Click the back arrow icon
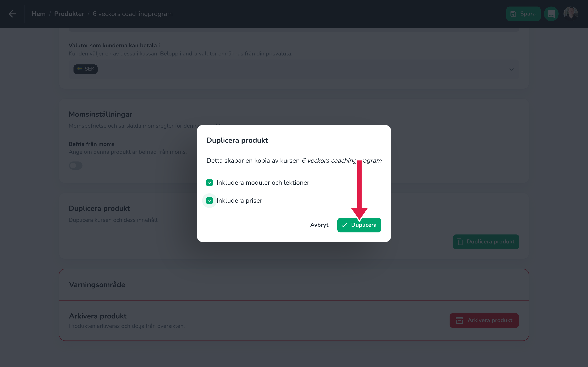The height and width of the screenshot is (367, 588). [12, 14]
